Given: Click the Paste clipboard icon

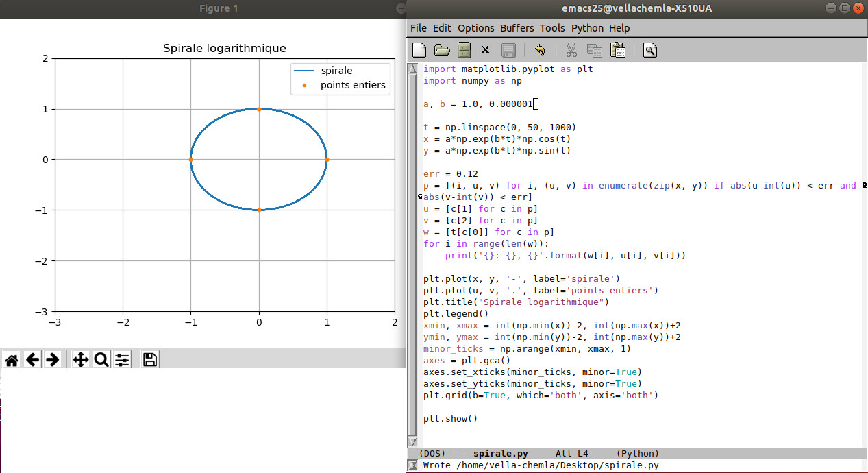Looking at the screenshot, I should pos(617,50).
